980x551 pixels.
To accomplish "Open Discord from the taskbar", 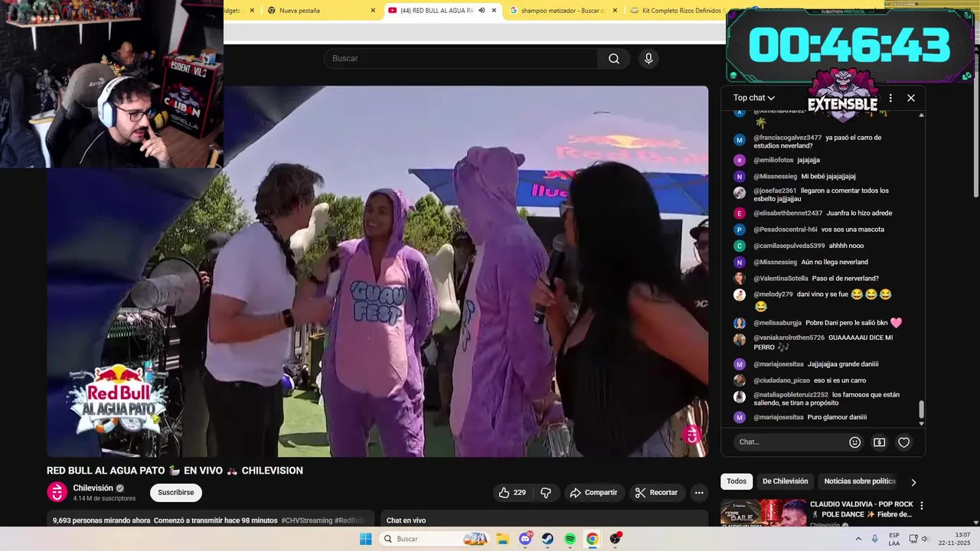I will (x=526, y=539).
